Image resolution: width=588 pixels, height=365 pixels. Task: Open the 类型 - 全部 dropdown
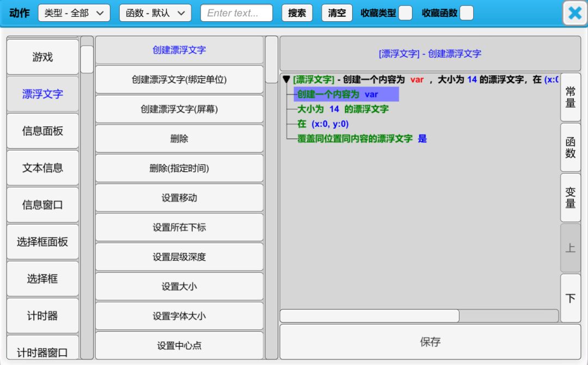point(74,13)
